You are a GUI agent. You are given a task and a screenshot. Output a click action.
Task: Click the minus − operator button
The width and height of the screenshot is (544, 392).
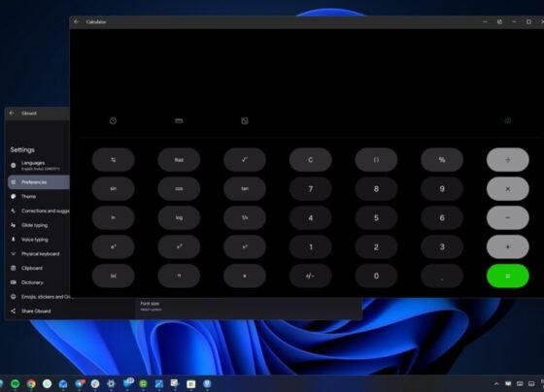tap(507, 218)
